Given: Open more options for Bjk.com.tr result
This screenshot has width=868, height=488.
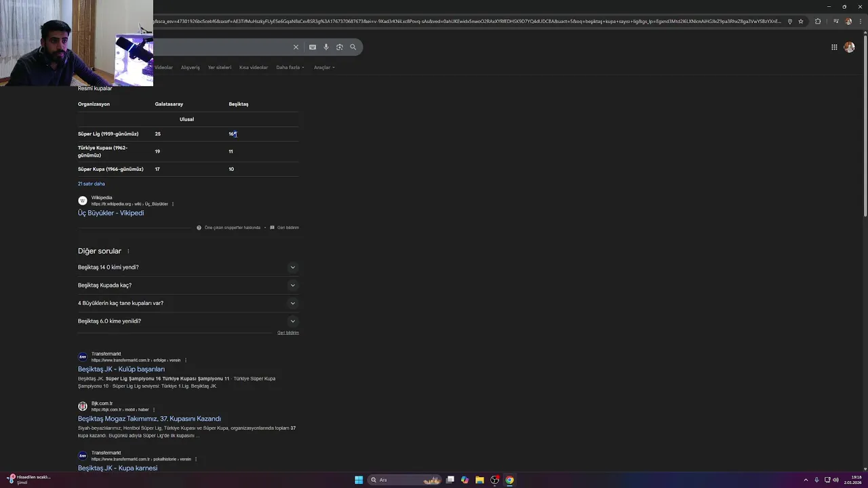Looking at the screenshot, I should 154,410.
